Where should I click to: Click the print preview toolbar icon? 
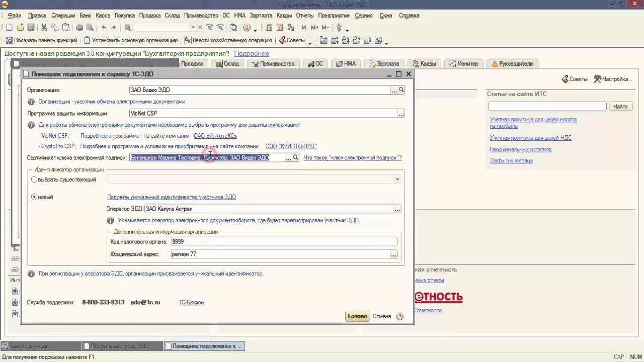pos(90,28)
